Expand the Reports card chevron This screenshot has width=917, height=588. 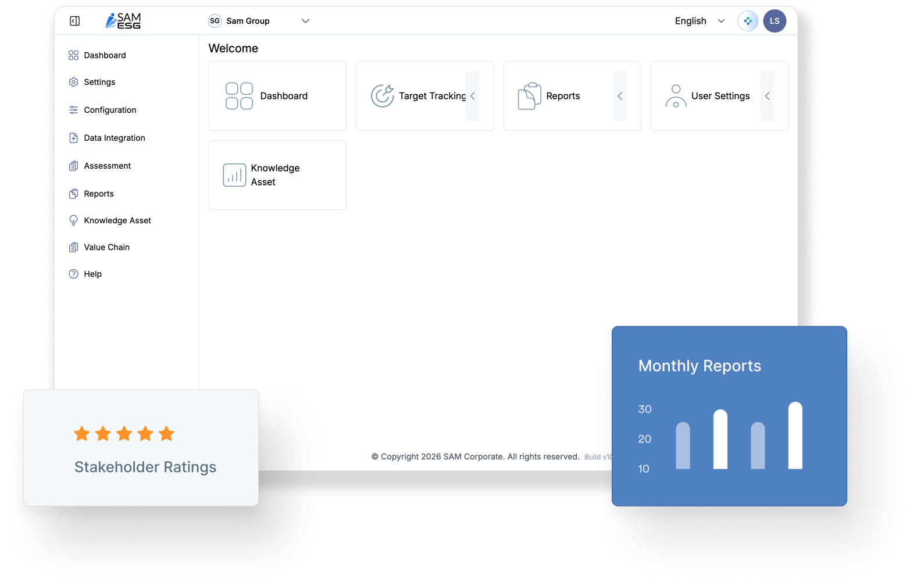coord(620,96)
